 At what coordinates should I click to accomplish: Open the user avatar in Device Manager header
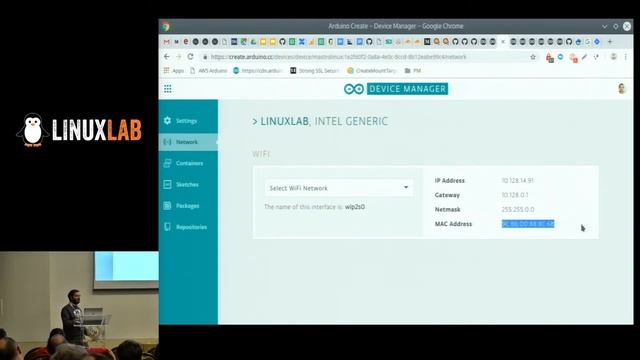(x=621, y=89)
